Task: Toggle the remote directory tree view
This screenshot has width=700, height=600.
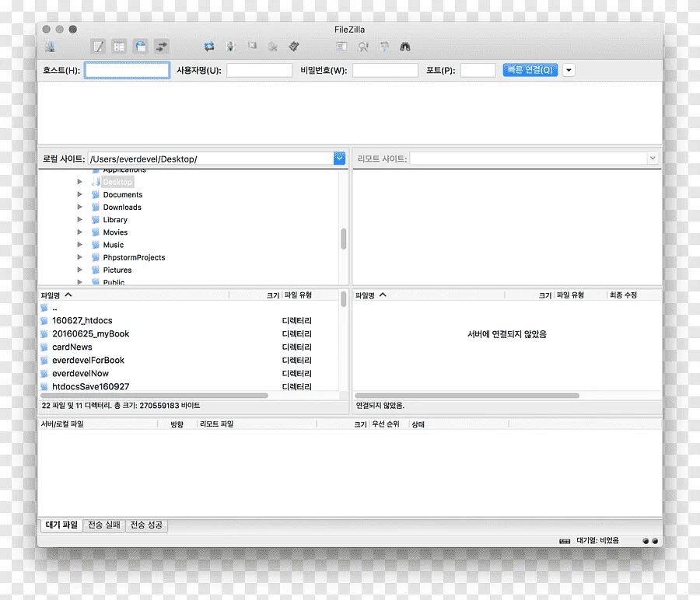Action: [x=141, y=47]
